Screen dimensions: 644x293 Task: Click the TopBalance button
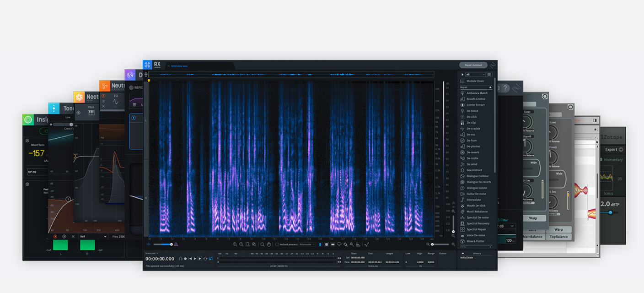559,237
